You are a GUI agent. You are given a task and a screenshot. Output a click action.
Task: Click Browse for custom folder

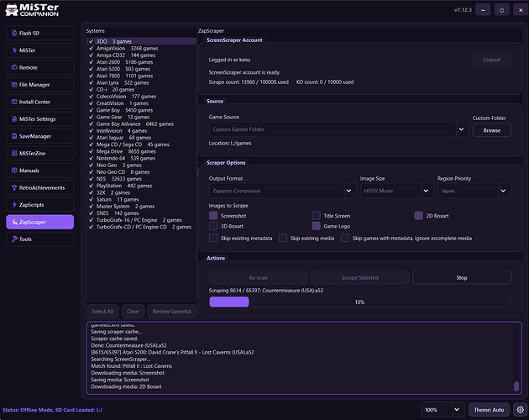(x=491, y=130)
